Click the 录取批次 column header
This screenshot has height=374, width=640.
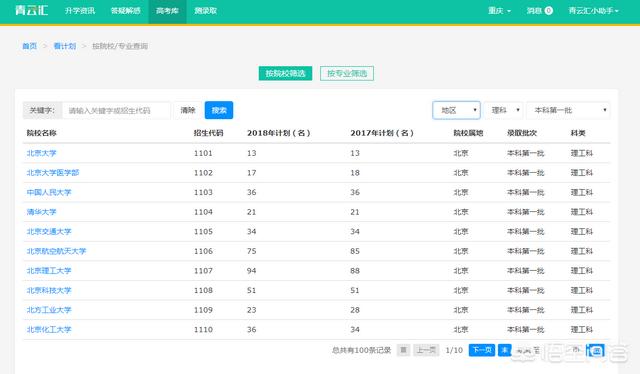(522, 133)
